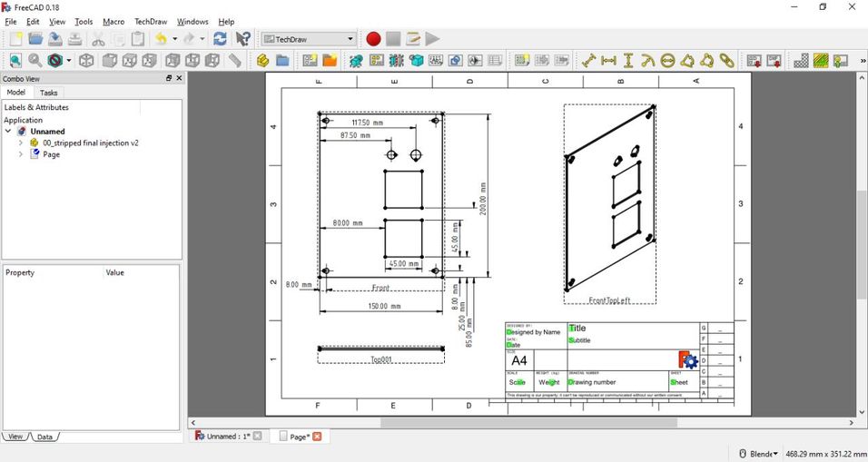Screen dimensions: 868x462
Task: Insert a Spreadsheet view icon
Action: point(496,60)
